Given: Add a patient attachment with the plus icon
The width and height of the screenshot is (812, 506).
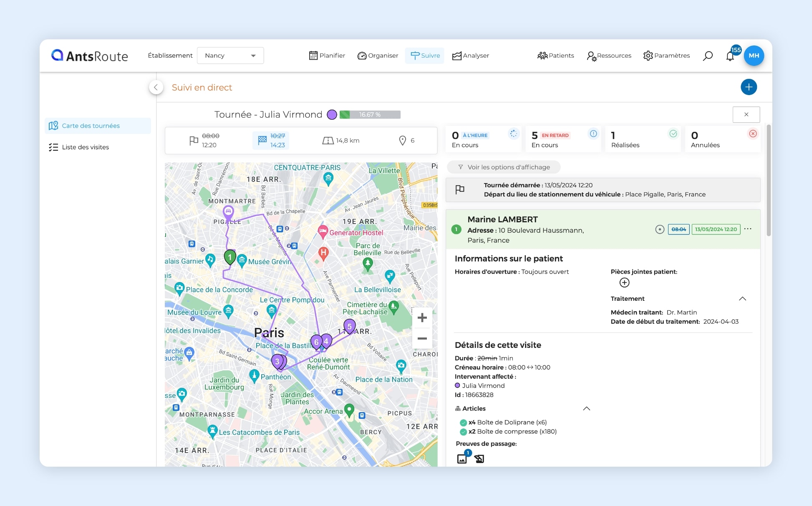Looking at the screenshot, I should pos(624,282).
